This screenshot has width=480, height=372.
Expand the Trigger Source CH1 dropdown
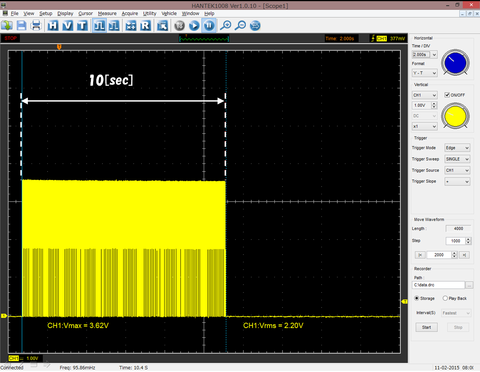click(467, 170)
